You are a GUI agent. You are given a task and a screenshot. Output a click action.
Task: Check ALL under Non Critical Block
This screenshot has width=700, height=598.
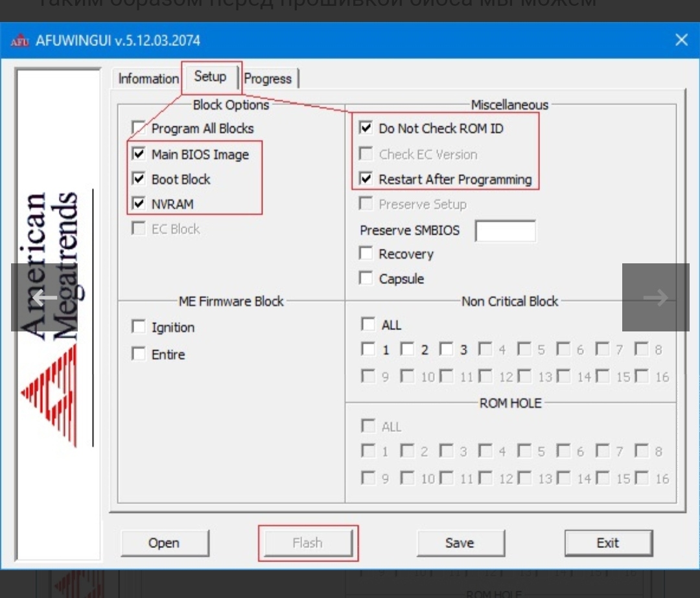pos(368,324)
